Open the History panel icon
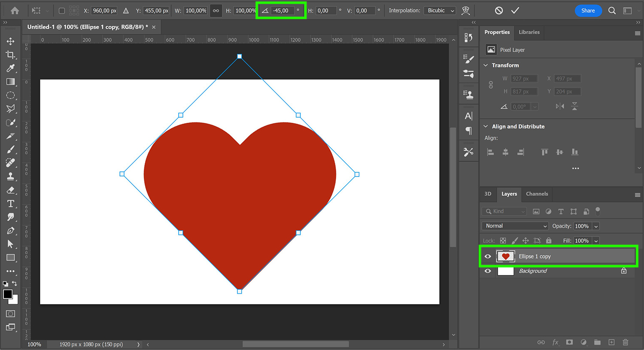 pos(468,37)
